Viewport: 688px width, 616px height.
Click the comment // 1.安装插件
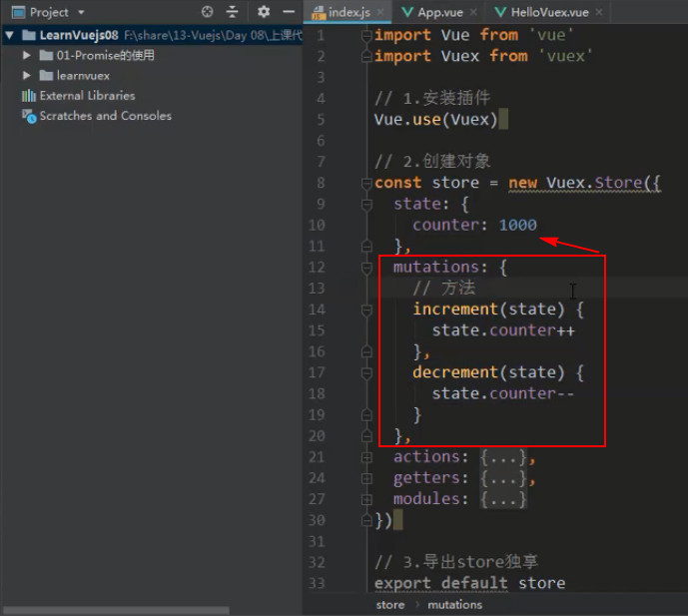432,98
